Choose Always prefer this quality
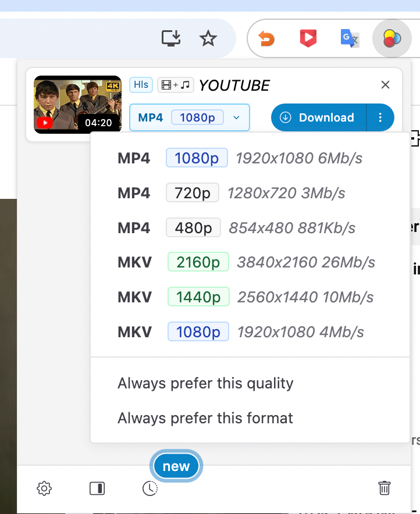Image resolution: width=420 pixels, height=514 pixels. click(x=205, y=383)
